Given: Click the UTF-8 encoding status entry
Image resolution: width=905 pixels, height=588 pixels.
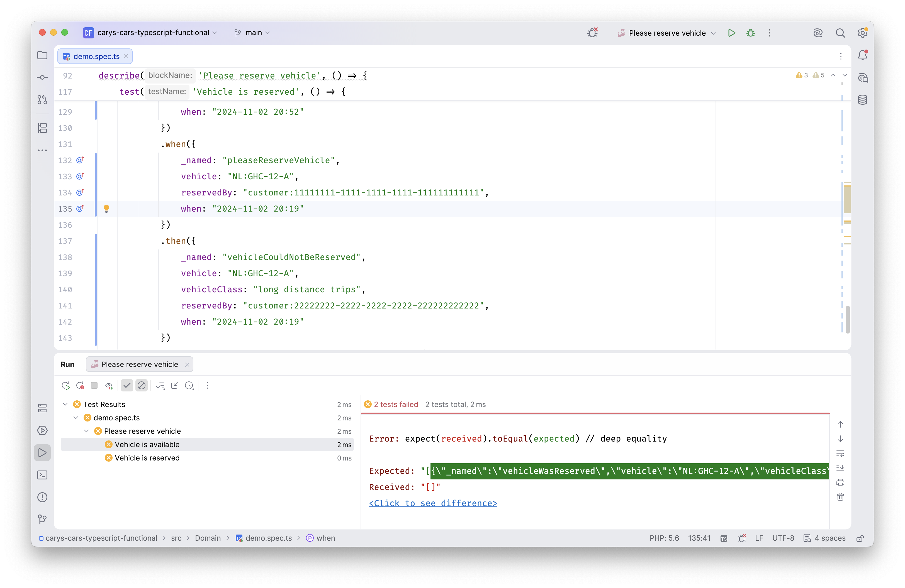Looking at the screenshot, I should 783,538.
